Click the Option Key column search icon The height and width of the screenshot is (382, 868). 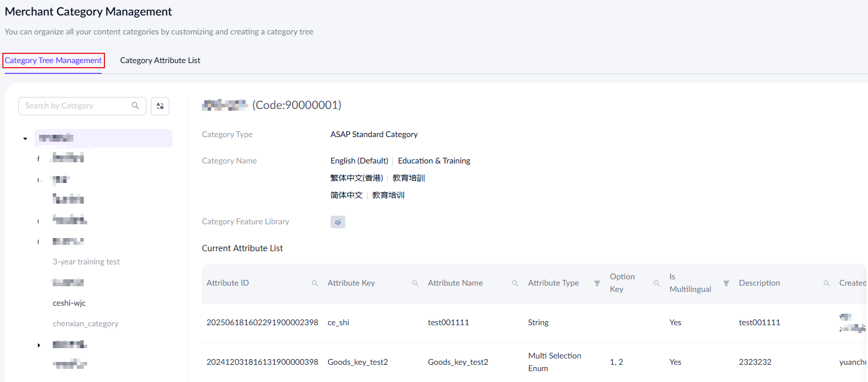point(657,283)
